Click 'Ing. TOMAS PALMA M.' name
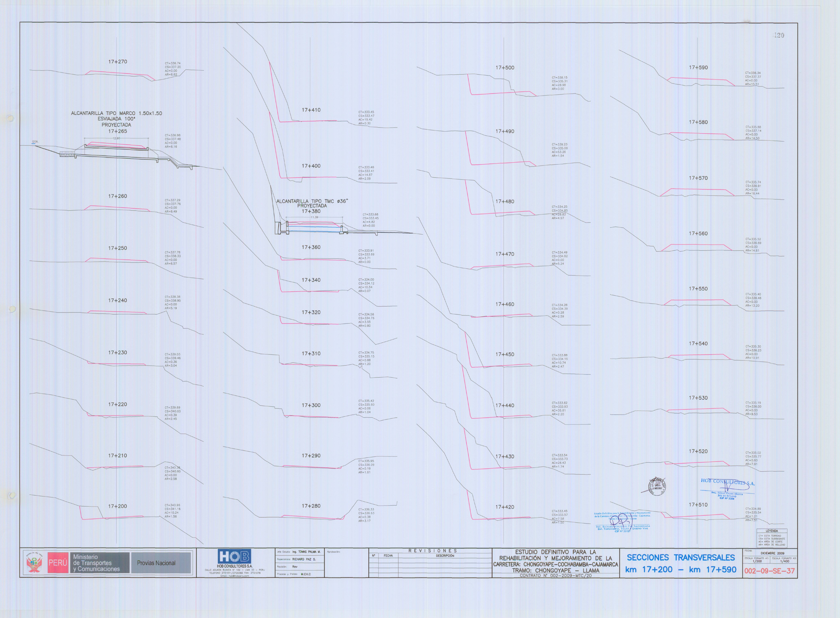 (306, 552)
